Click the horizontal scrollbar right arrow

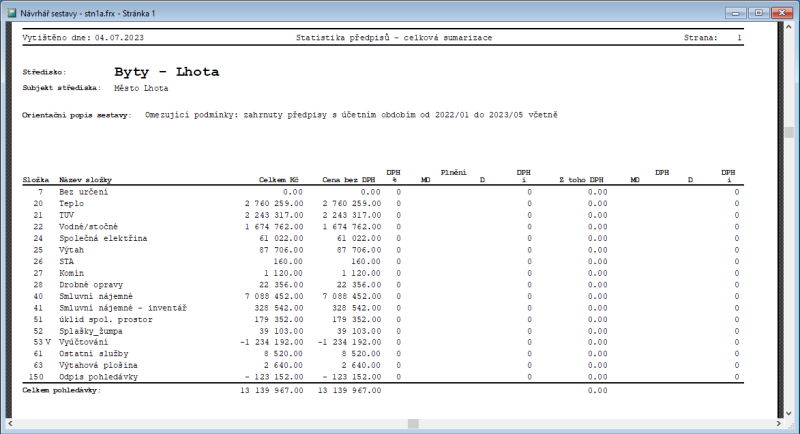pyautogui.click(x=778, y=424)
